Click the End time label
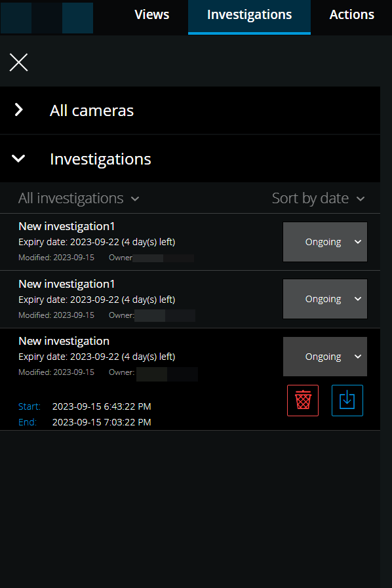Viewport: 392px width, 588px height. click(x=28, y=422)
